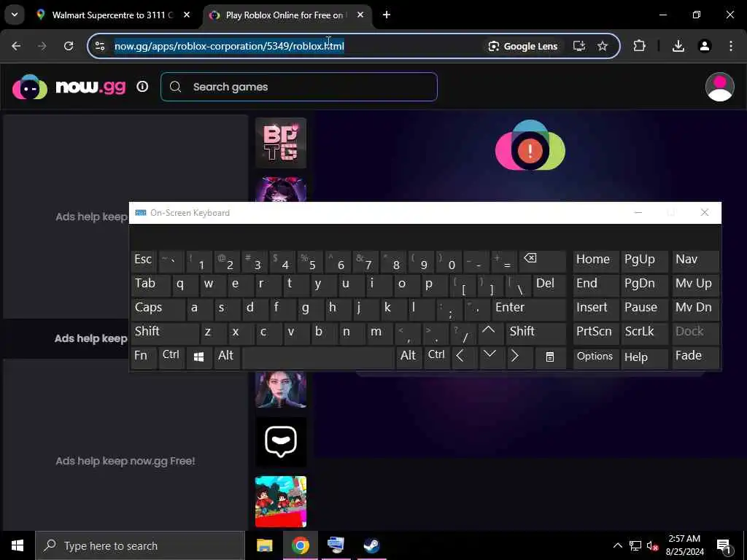The image size is (747, 560).
Task: Open Steam from the taskbar
Action: (371, 545)
